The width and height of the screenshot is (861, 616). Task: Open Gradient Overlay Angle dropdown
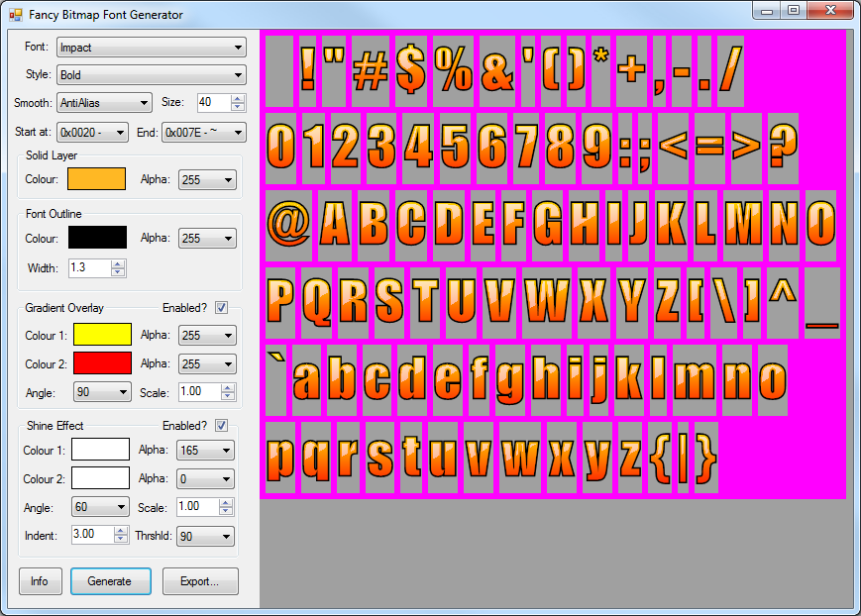click(x=102, y=392)
